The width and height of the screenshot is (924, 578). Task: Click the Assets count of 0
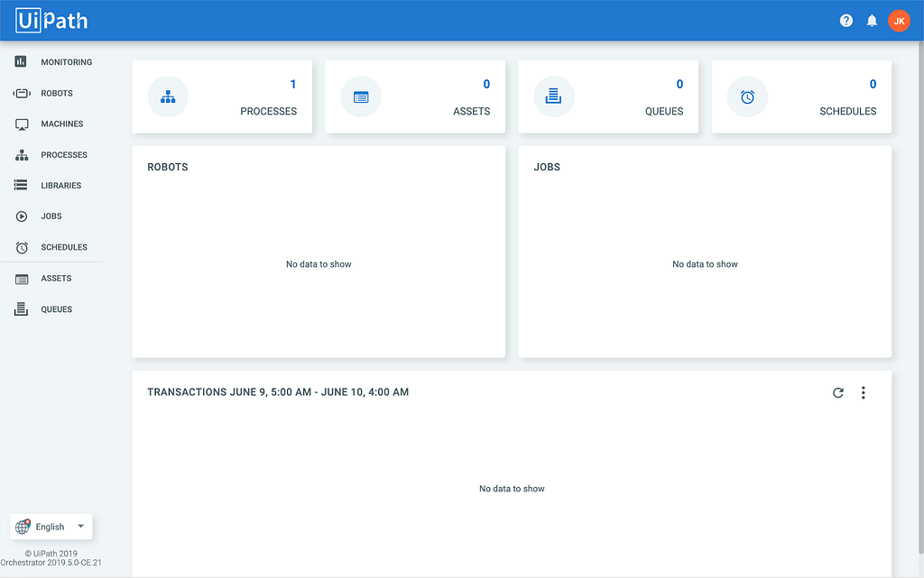pos(486,84)
